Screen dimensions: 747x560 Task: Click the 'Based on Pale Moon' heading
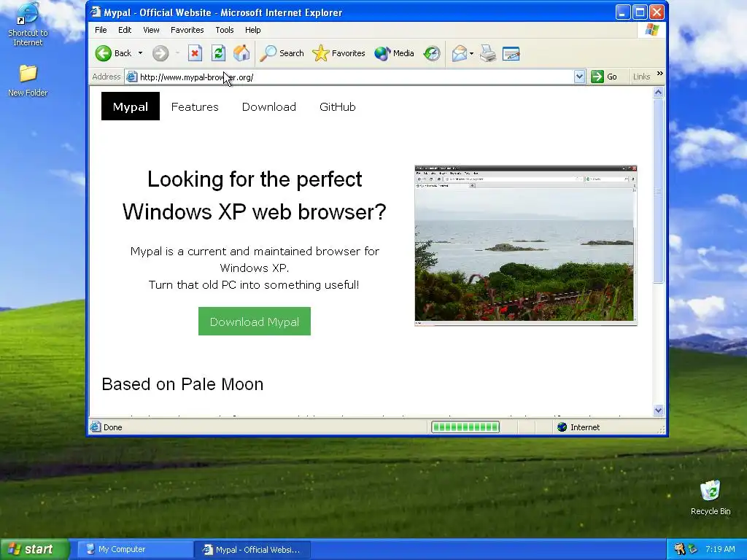click(182, 384)
